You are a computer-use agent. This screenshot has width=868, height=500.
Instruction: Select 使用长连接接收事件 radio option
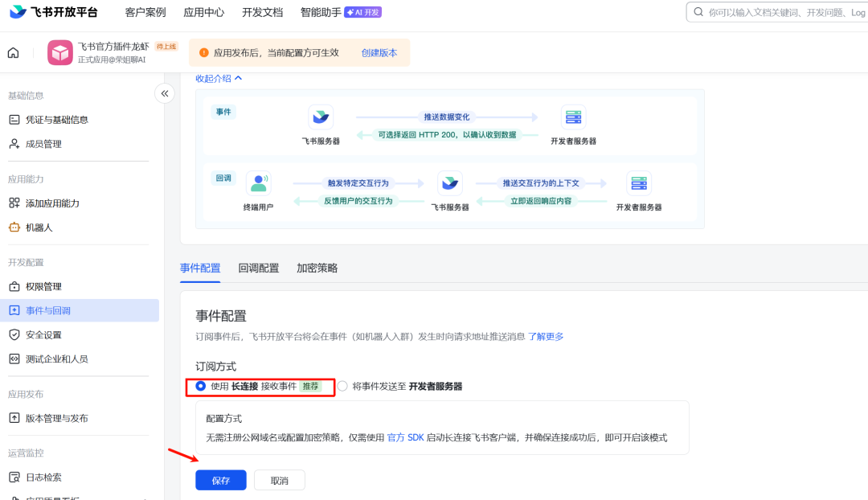[x=200, y=386]
